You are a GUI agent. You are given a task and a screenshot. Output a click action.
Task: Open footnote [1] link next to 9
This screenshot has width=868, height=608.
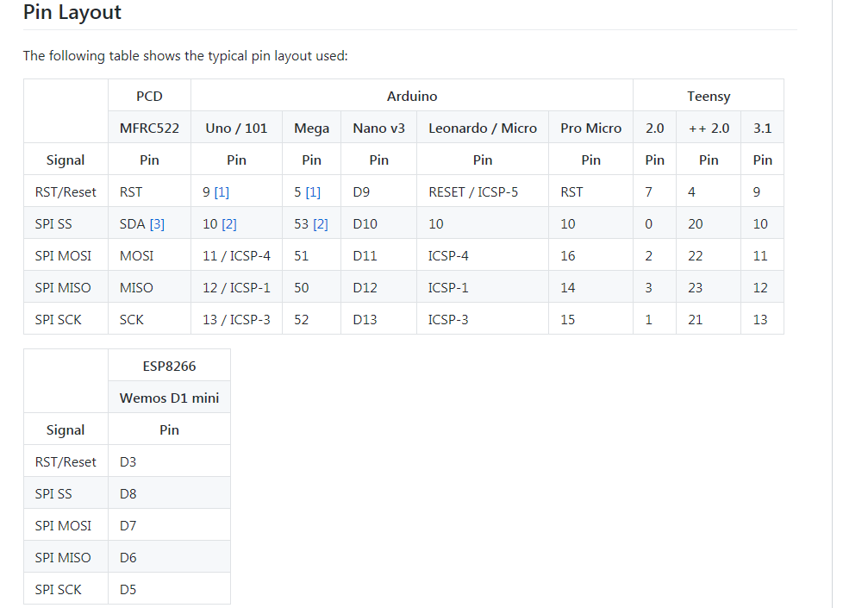click(222, 192)
